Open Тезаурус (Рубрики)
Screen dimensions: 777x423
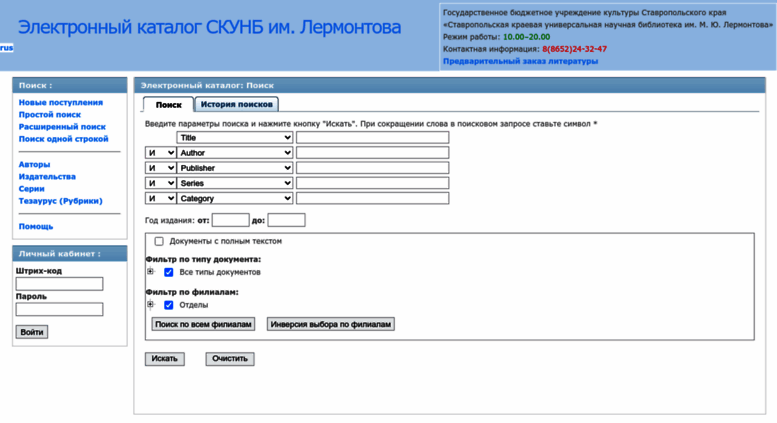click(60, 201)
